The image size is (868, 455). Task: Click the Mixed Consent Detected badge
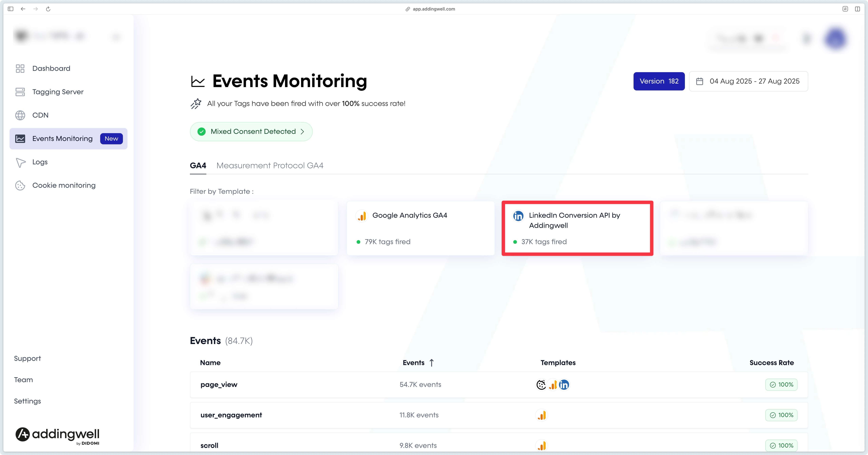pyautogui.click(x=251, y=132)
